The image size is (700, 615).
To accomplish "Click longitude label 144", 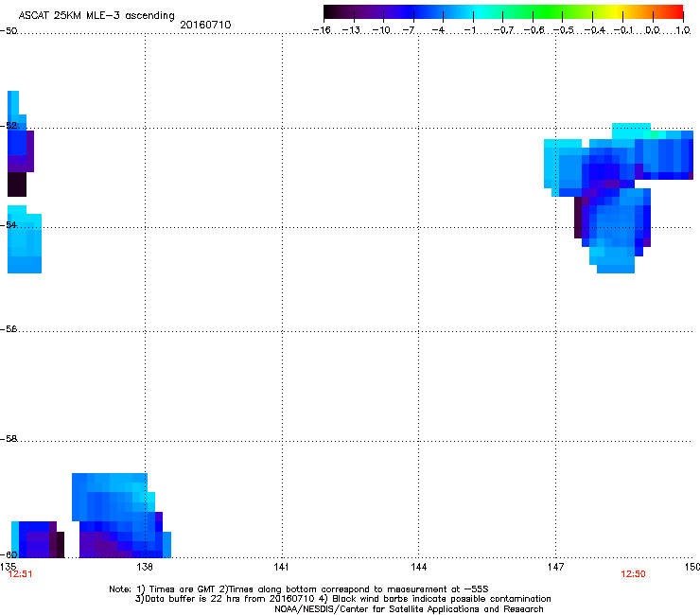I will coord(418,567).
